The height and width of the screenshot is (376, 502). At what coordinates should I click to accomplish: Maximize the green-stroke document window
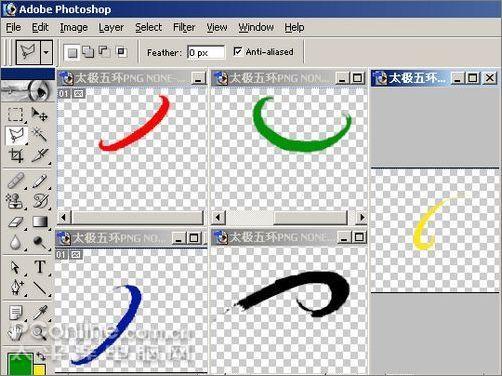click(x=357, y=78)
